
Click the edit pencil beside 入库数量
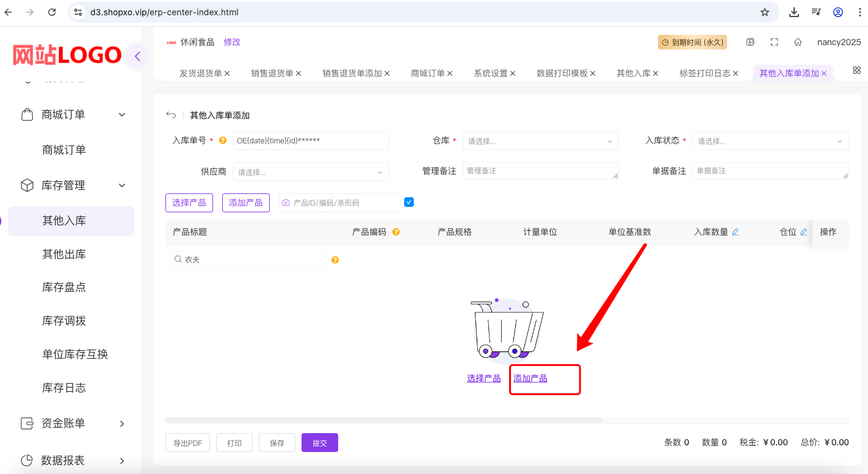736,232
